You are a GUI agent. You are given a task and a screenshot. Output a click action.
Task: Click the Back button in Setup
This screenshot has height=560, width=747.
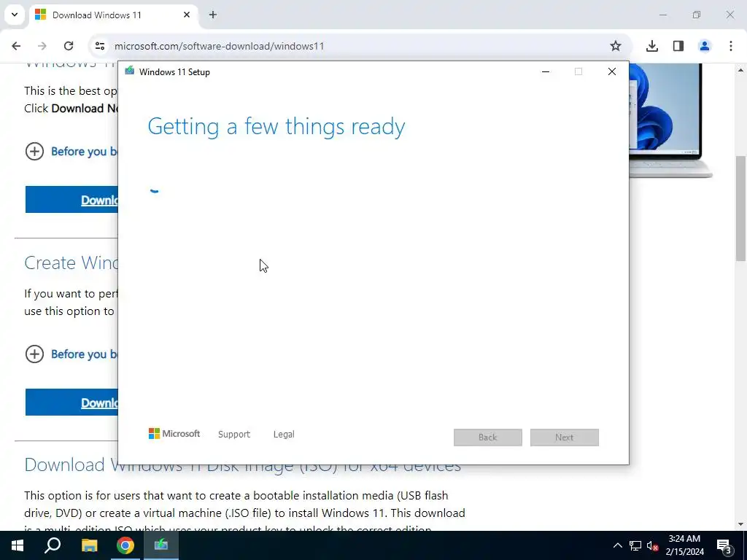(x=488, y=437)
